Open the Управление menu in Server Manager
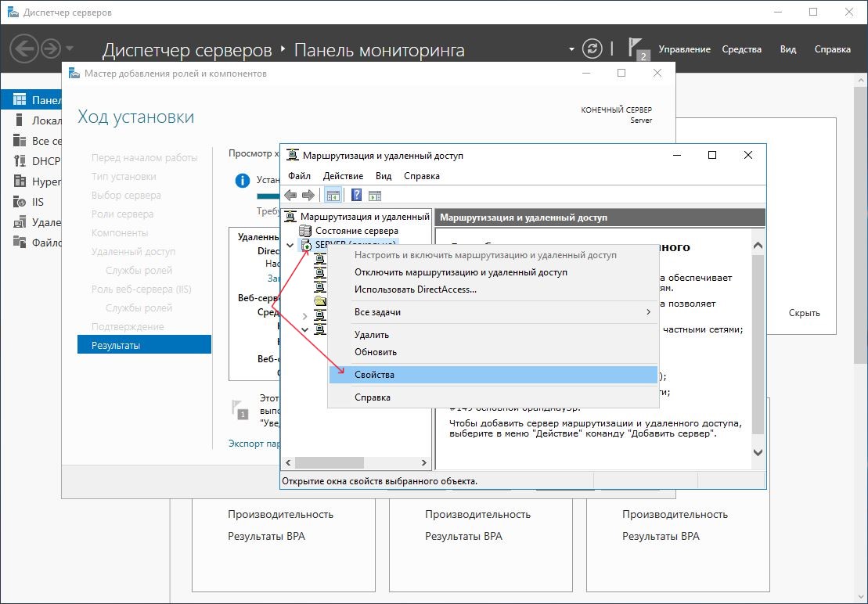This screenshot has width=868, height=604. 684,49
